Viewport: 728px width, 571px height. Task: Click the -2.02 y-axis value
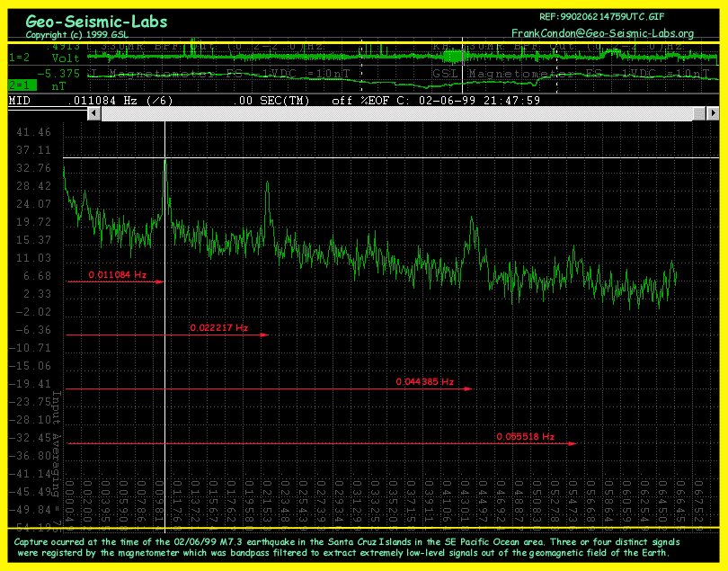tap(33, 312)
